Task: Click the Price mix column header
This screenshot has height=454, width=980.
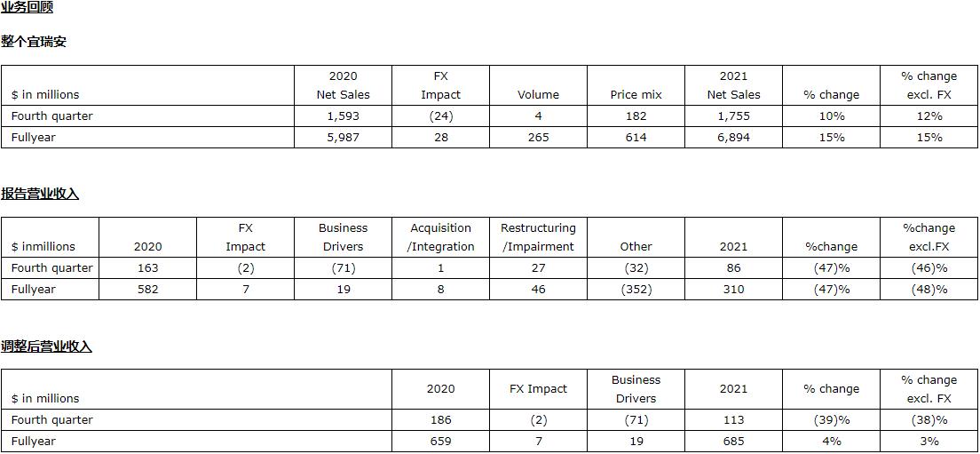Action: coord(636,95)
